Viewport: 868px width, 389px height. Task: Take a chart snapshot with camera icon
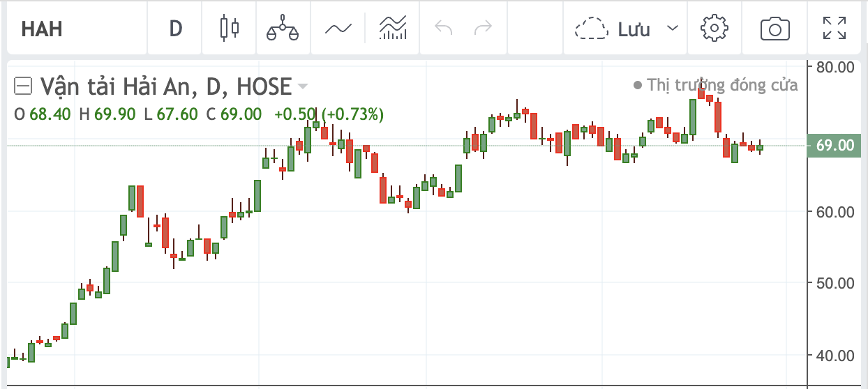tap(775, 29)
